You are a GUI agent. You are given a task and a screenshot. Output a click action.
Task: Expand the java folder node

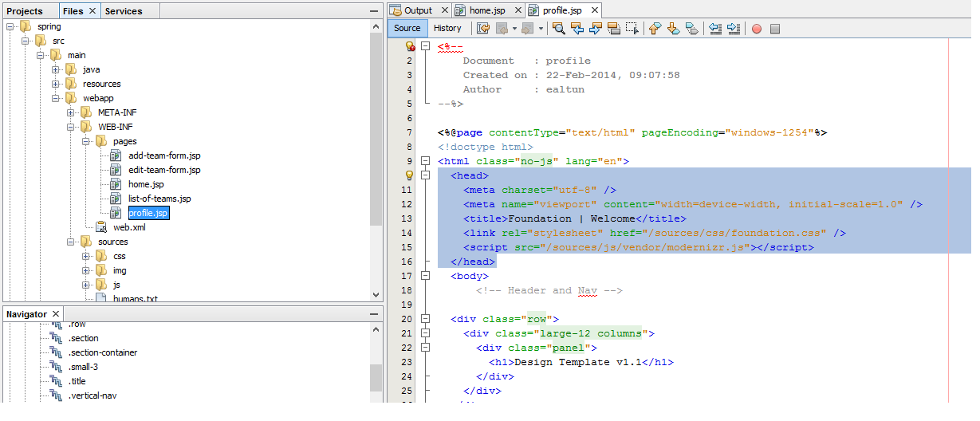pyautogui.click(x=57, y=69)
